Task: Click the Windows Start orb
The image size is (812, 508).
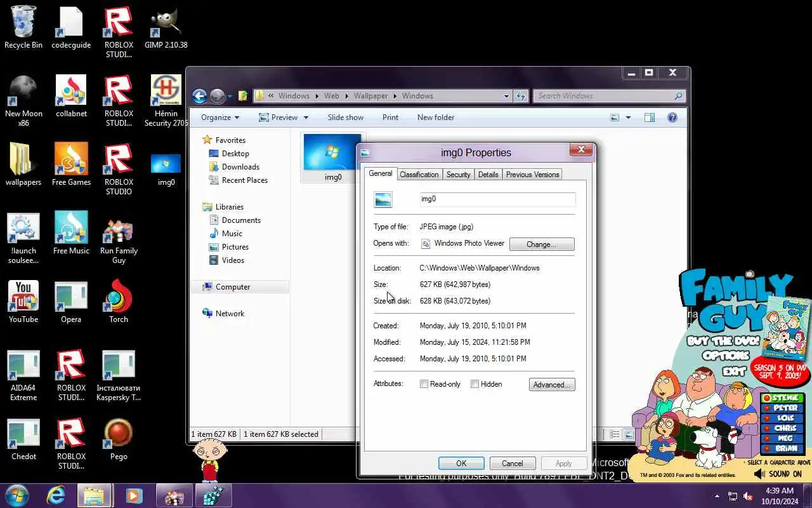Action: [x=17, y=495]
